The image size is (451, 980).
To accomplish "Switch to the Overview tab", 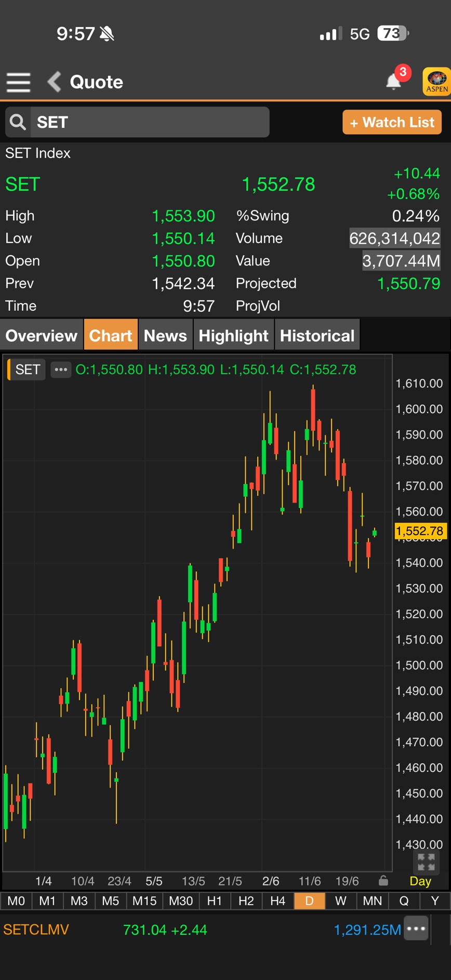I will click(42, 336).
